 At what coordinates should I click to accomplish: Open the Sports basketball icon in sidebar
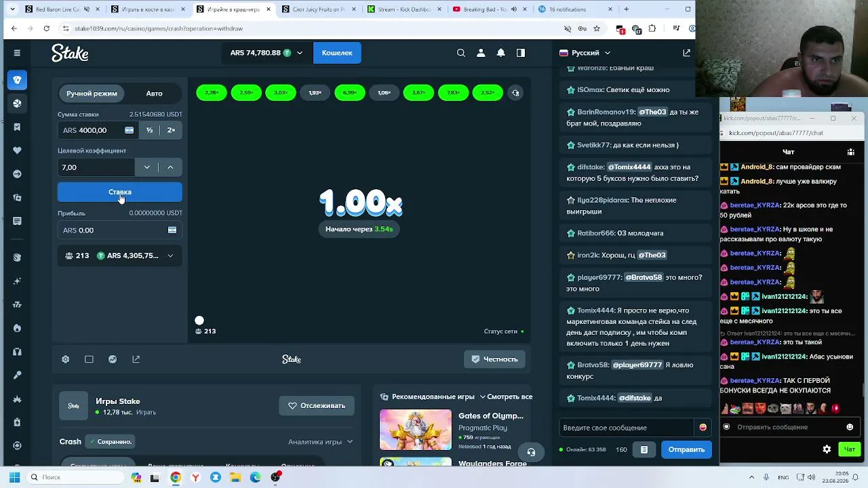pos(17,104)
